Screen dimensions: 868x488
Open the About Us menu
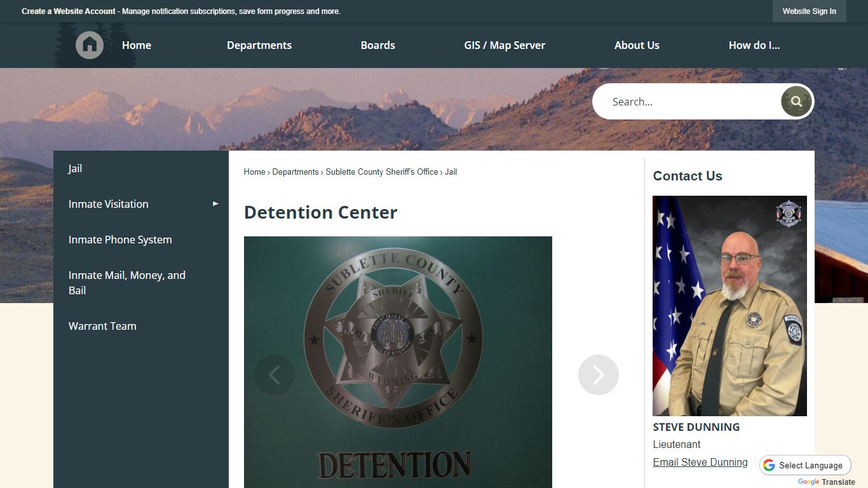click(637, 45)
